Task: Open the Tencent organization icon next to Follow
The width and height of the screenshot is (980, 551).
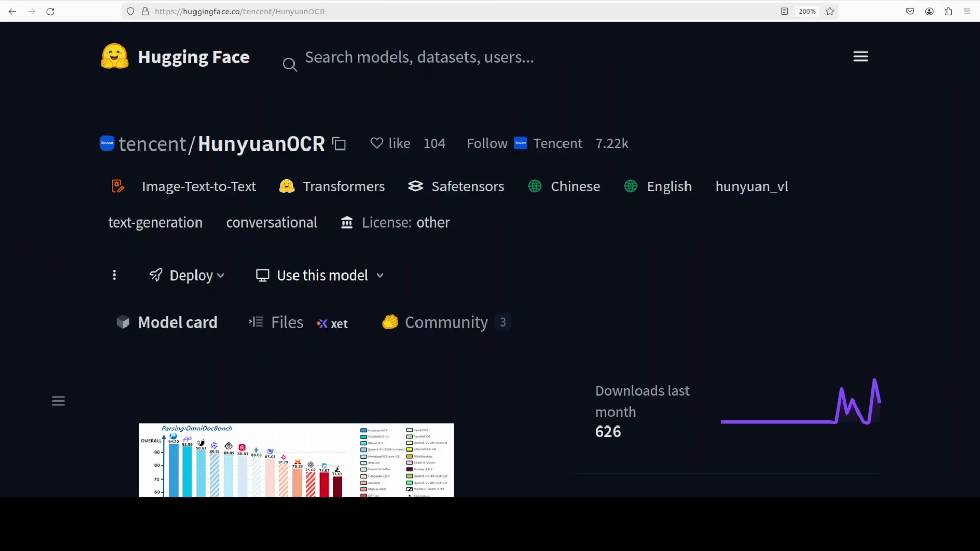Action: [520, 143]
